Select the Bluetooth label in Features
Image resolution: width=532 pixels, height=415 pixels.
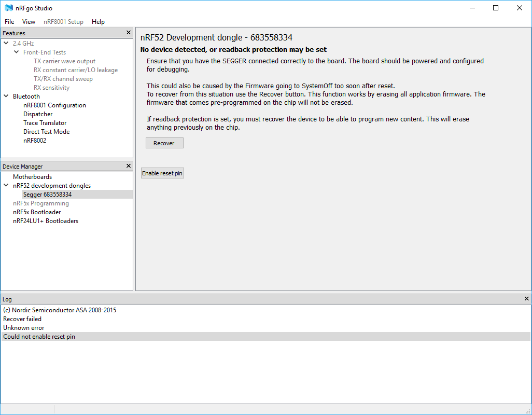click(x=26, y=96)
